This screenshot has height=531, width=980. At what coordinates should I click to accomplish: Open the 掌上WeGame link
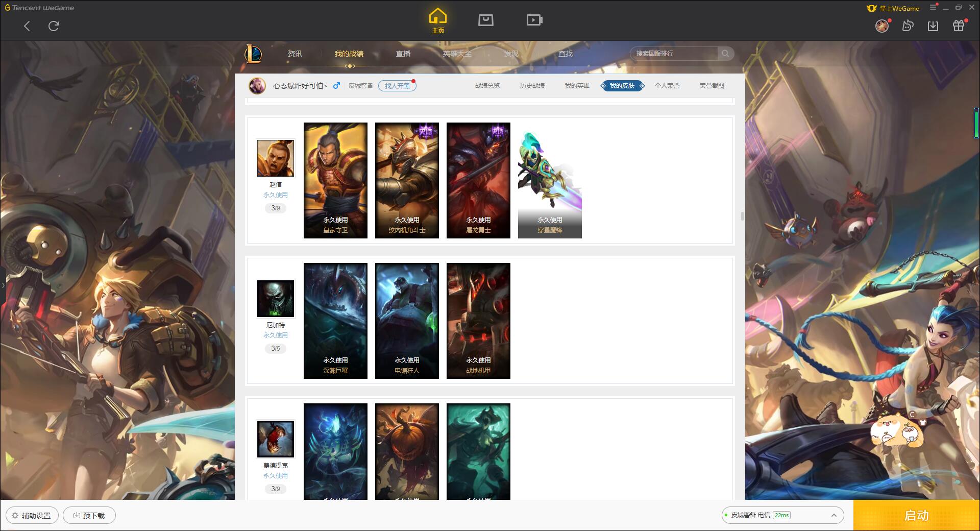coord(893,8)
